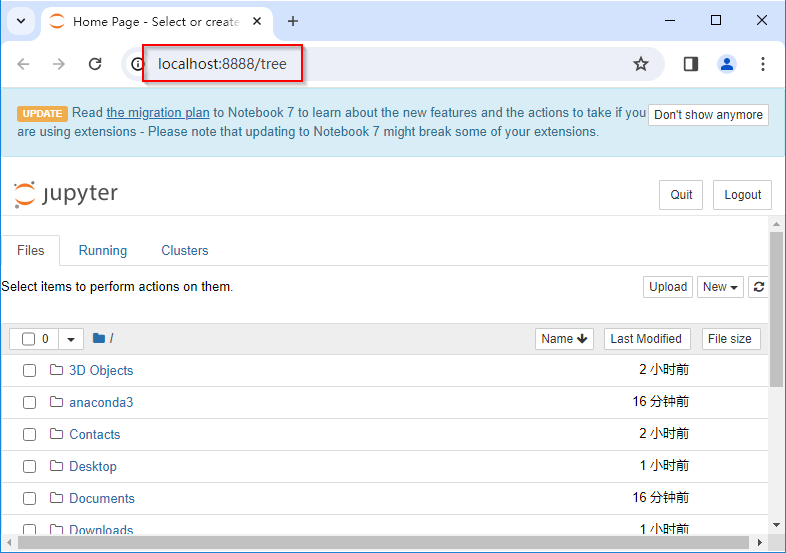The height and width of the screenshot is (553, 786).
Task: Check the anaconda3 folder checkbox
Action: coord(30,403)
